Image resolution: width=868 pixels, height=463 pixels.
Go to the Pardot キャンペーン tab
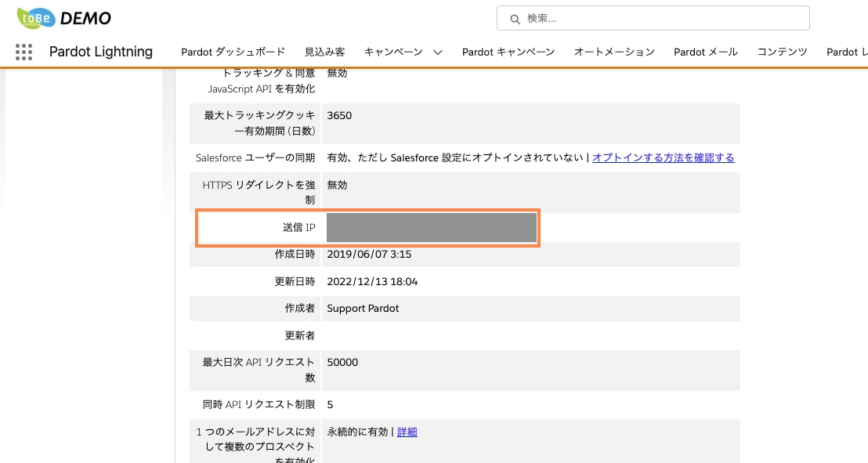point(508,52)
